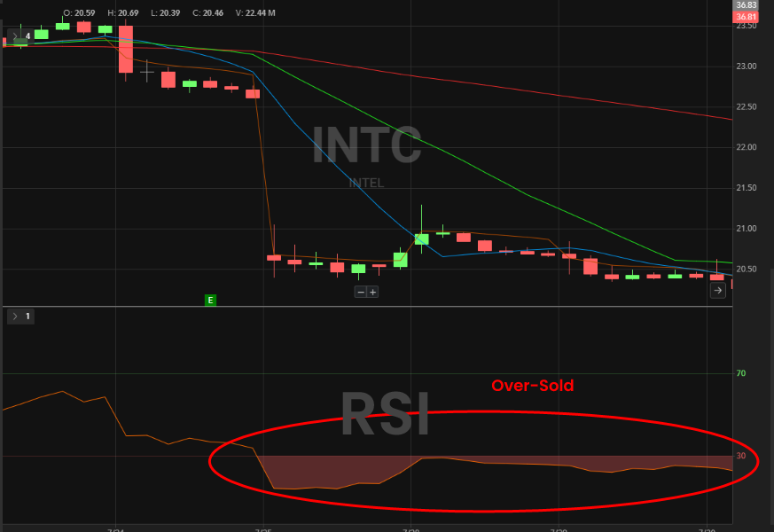Zoom in using the plus button
774x532 pixels.
373,292
